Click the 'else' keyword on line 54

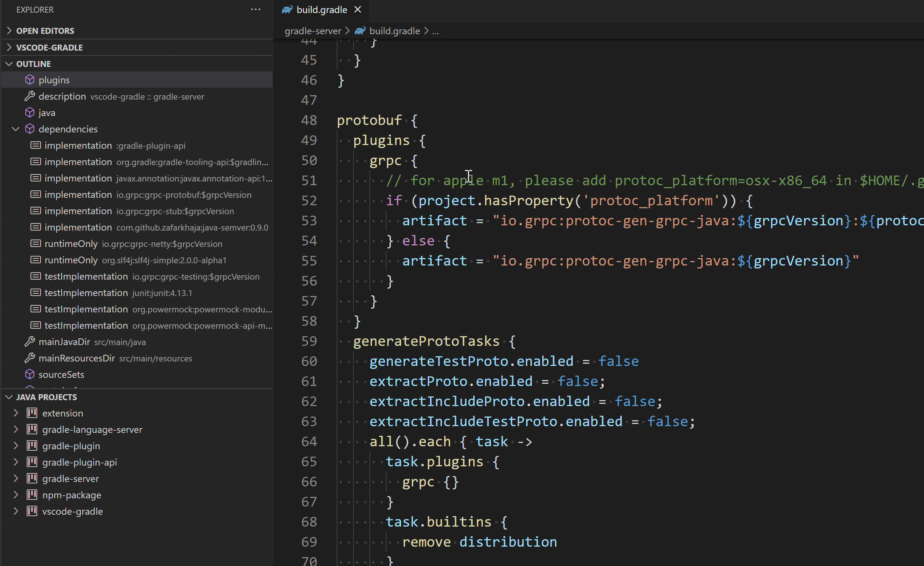tap(418, 241)
